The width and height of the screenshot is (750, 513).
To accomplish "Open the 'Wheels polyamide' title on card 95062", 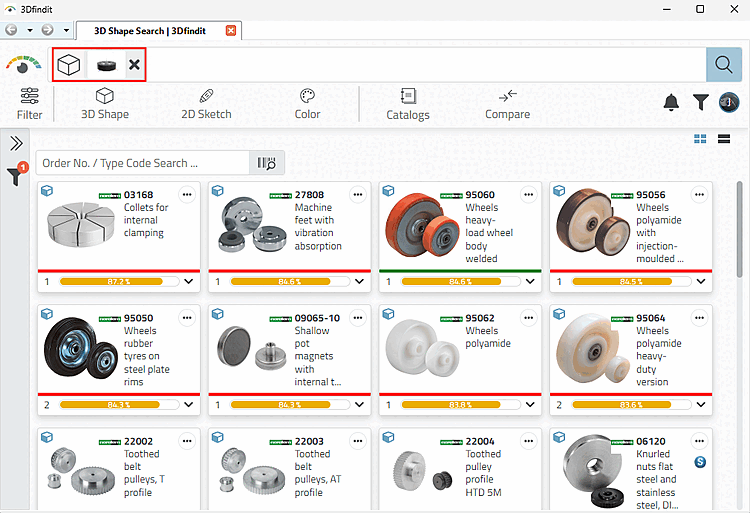I will pos(488,337).
